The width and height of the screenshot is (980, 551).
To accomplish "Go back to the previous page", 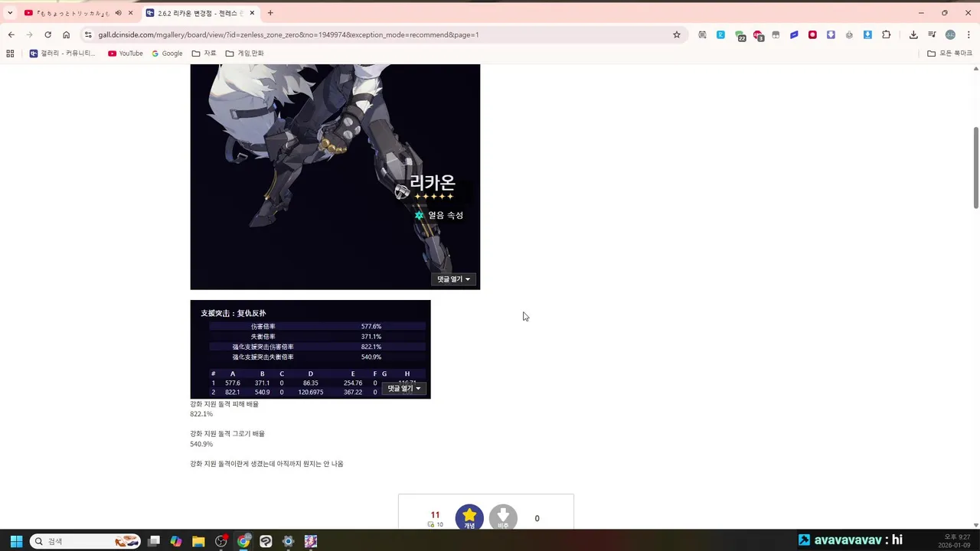I will 11,34.
